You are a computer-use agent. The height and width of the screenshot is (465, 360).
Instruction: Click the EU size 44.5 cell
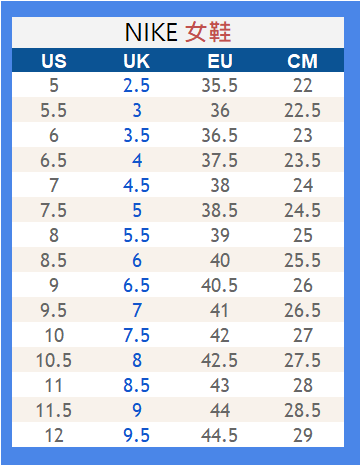point(219,435)
